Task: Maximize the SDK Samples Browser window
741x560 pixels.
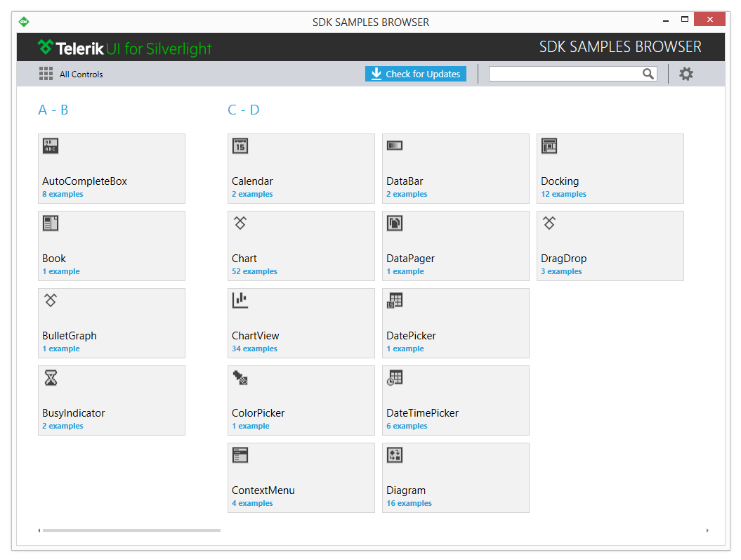Action: coord(684,20)
